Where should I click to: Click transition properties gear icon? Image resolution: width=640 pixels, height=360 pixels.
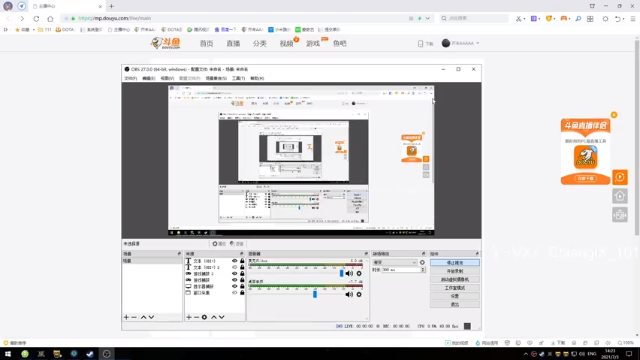point(422,262)
